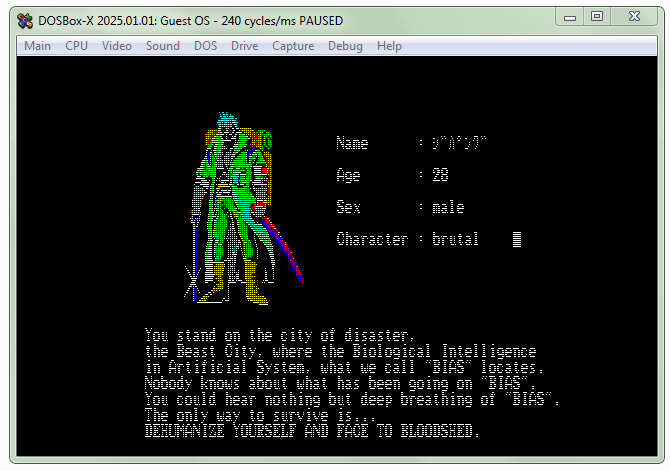Click the line starting 'the Beast City'
The width and height of the screenshot is (670, 471).
tap(341, 351)
